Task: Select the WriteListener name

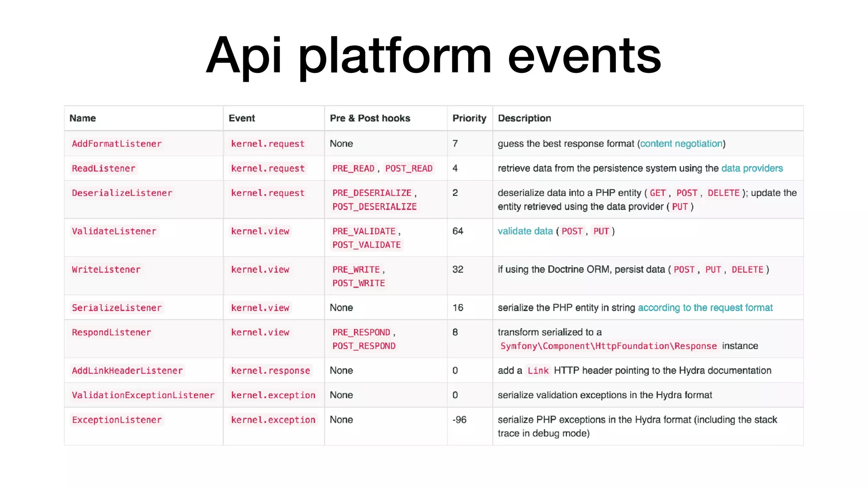Action: pyautogui.click(x=106, y=269)
